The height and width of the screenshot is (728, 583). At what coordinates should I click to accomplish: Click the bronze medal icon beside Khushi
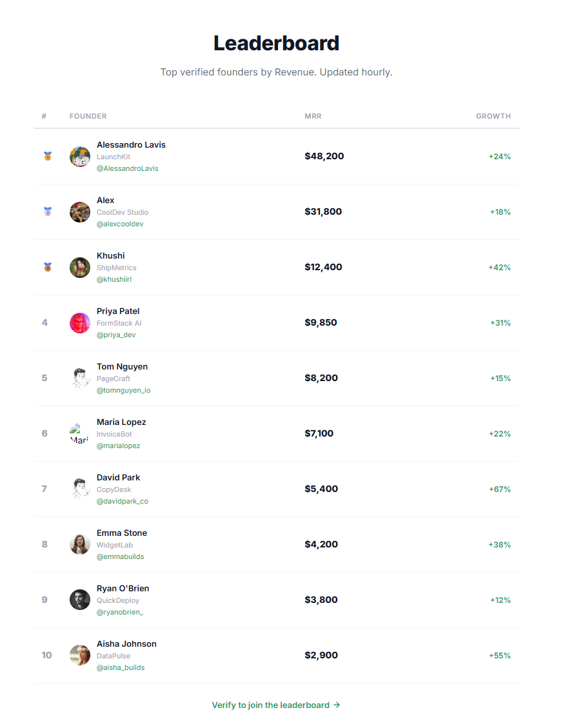pyautogui.click(x=47, y=267)
